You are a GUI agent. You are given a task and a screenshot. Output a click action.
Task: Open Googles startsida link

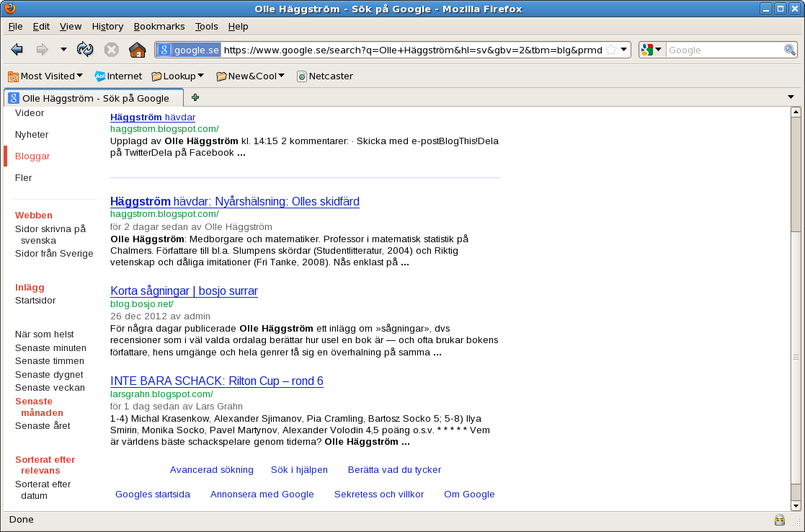pos(153,495)
